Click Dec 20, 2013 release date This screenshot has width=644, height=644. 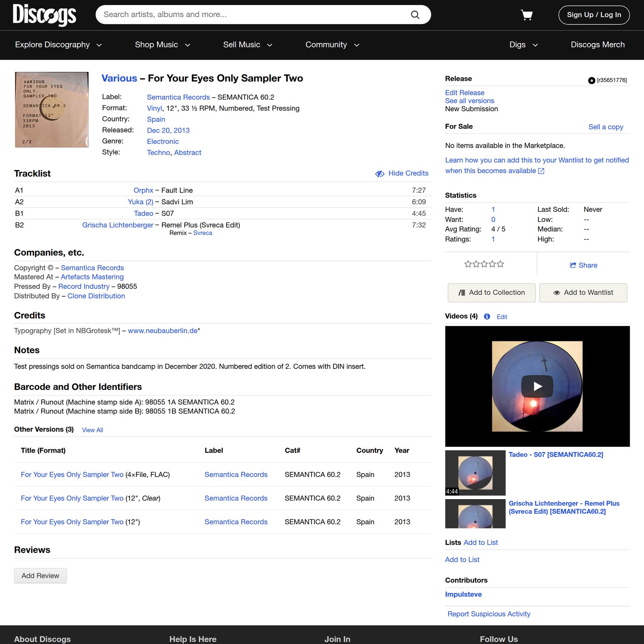point(168,131)
